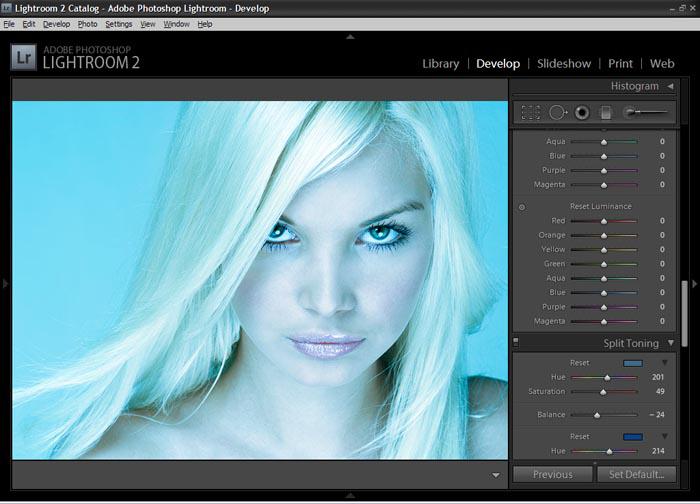700x504 pixels.
Task: Click the Set Default... button
Action: tap(637, 474)
